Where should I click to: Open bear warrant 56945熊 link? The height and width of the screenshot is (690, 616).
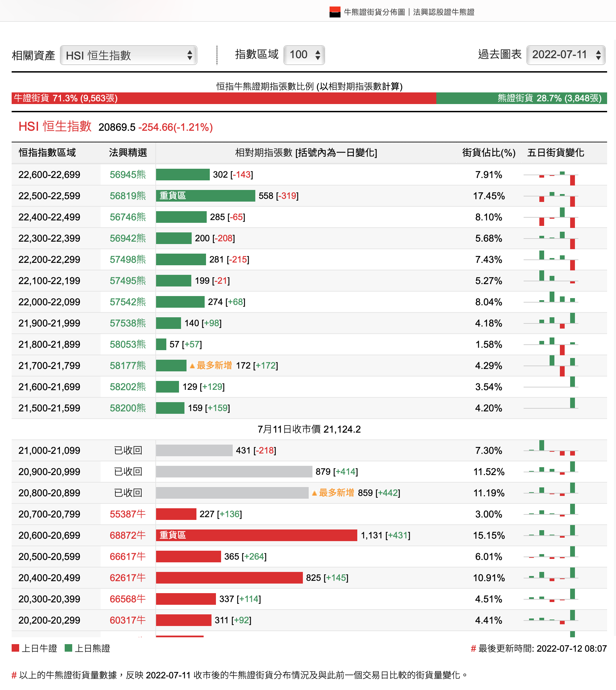point(128,175)
